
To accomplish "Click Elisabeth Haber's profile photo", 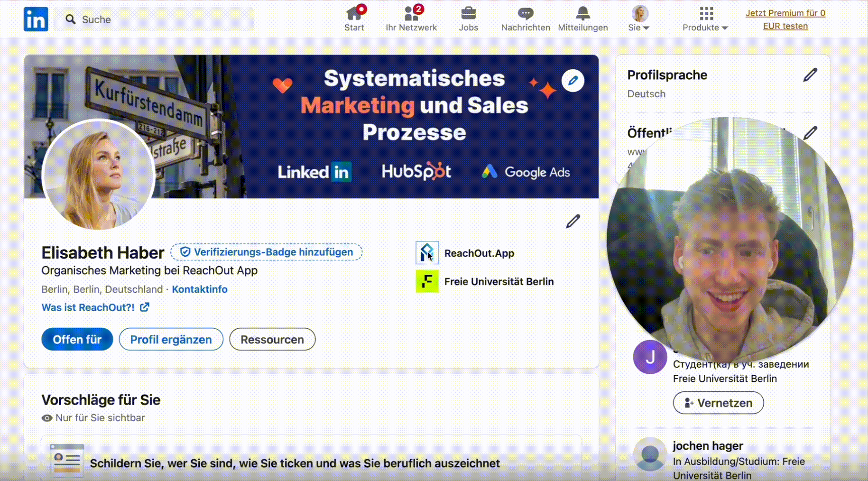I will pyautogui.click(x=99, y=175).
